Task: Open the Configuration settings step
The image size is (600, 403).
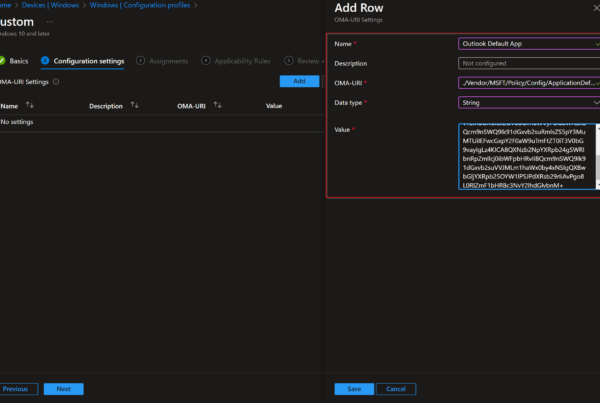Action: (88, 61)
